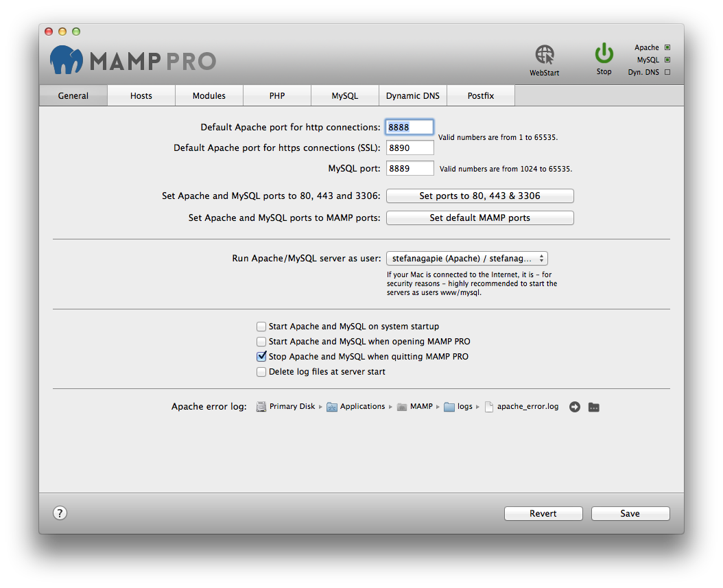Click the Apache http port field 8888
The width and height of the screenshot is (723, 588).
pos(410,127)
